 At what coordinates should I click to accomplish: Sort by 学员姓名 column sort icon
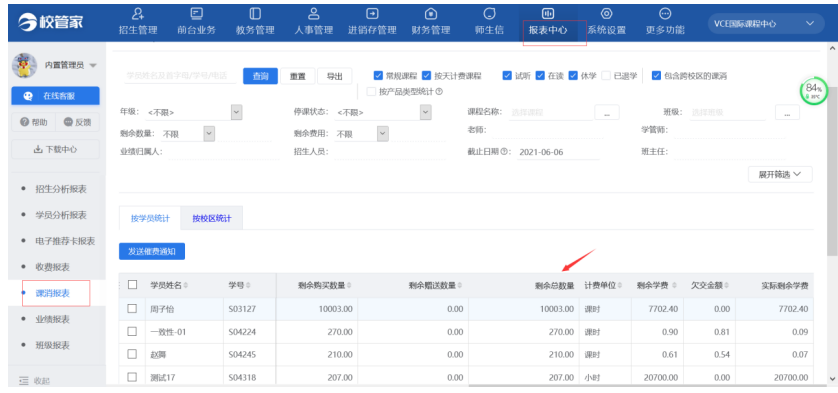[x=186, y=286]
